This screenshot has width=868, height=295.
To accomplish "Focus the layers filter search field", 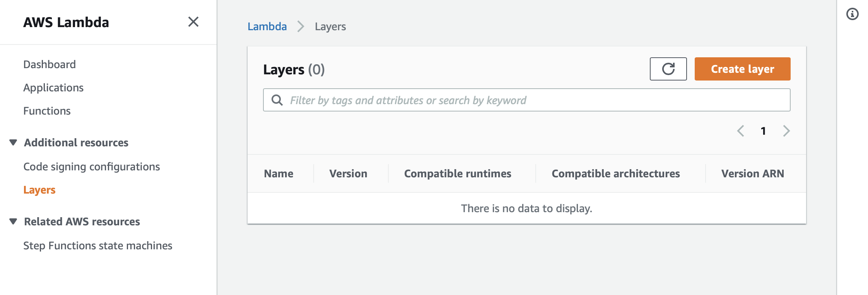I will click(x=534, y=100).
